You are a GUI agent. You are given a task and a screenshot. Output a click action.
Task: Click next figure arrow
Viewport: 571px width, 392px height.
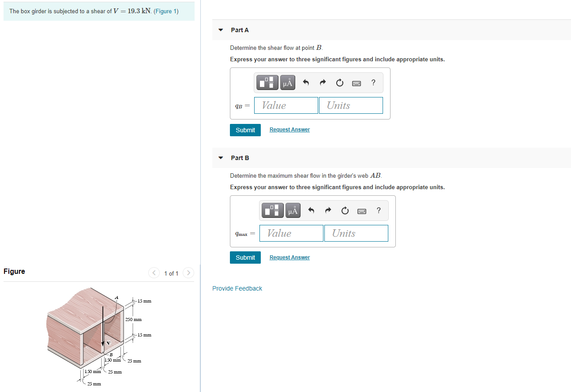point(188,273)
